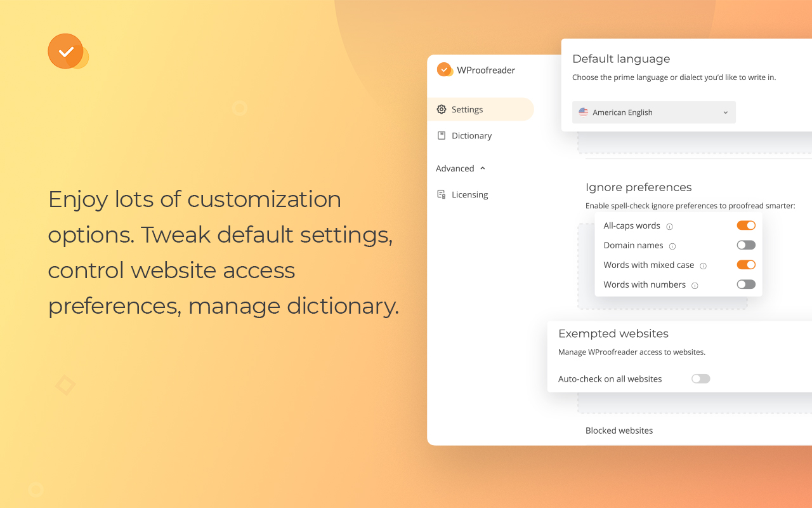The image size is (812, 508).
Task: Click the Licensing document icon
Action: pos(442,194)
